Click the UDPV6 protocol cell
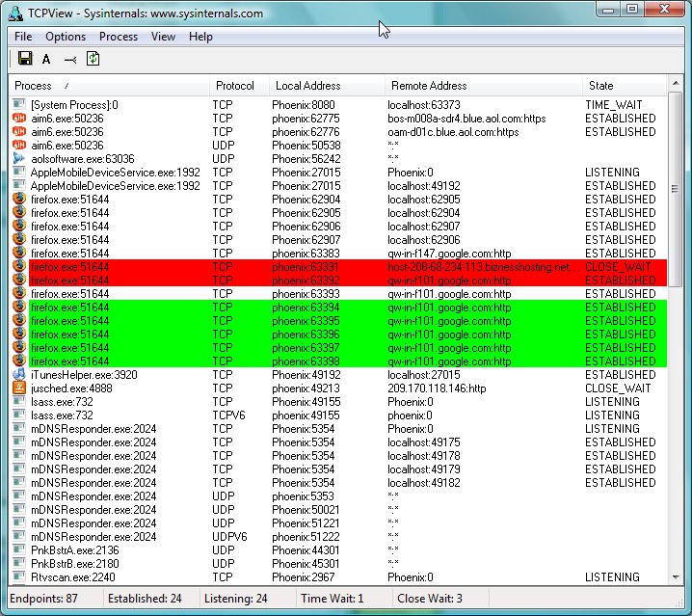The image size is (692, 616). [229, 537]
